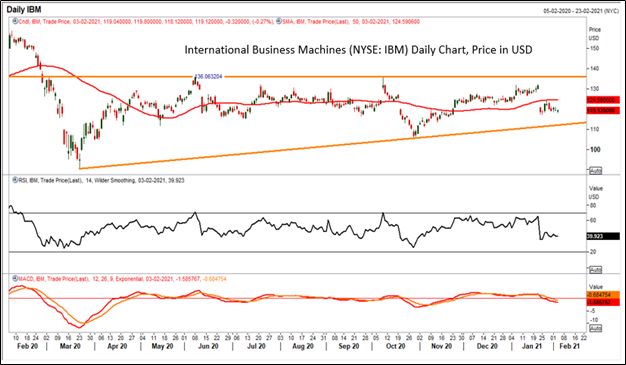Click the May 20 month label

coord(162,346)
